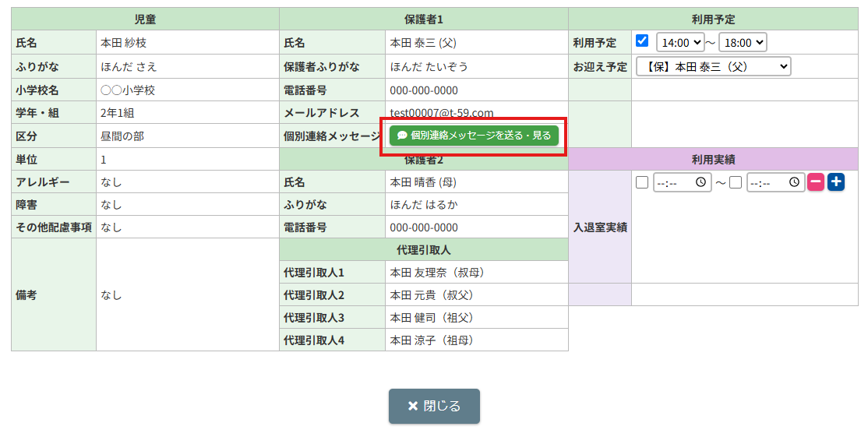Open time picker clock icon for exit time
The image size is (868, 430).
point(794,182)
